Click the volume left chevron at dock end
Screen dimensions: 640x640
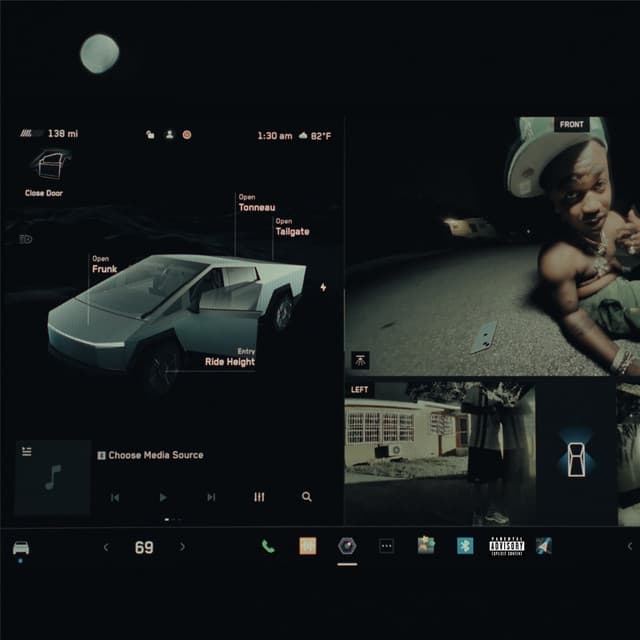tap(630, 546)
